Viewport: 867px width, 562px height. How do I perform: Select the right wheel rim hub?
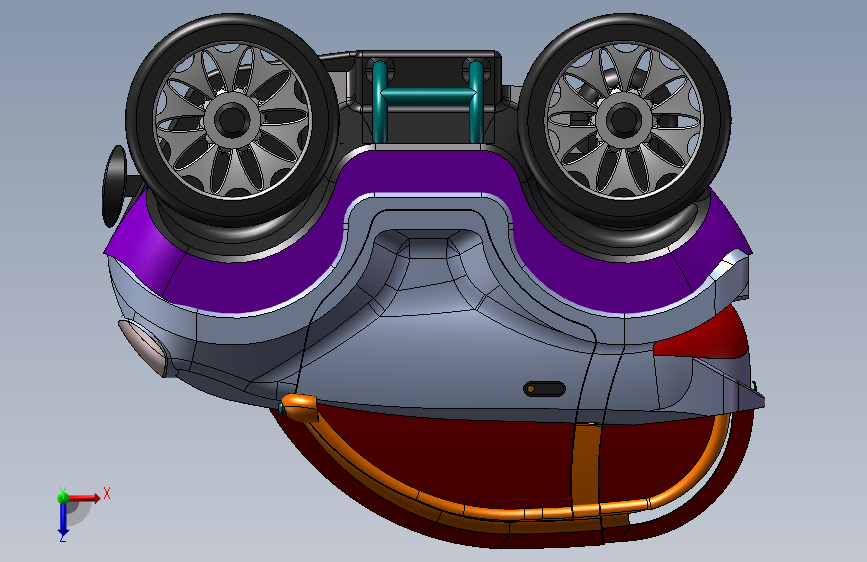pos(623,120)
